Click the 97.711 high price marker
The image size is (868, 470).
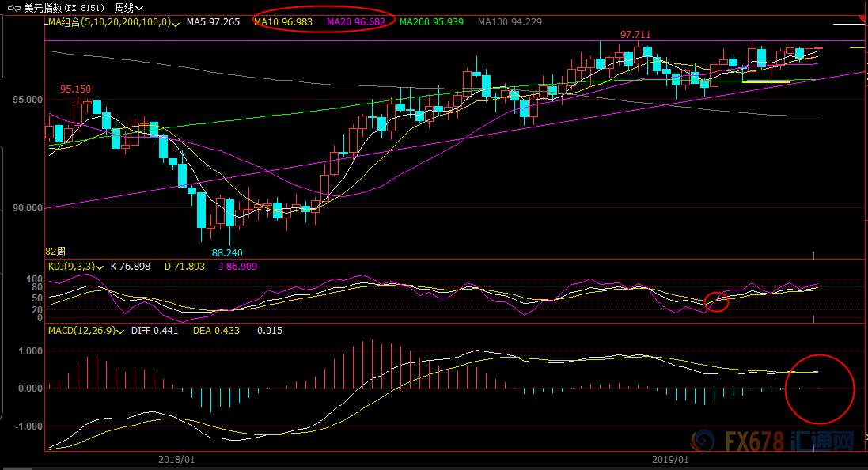click(x=635, y=35)
